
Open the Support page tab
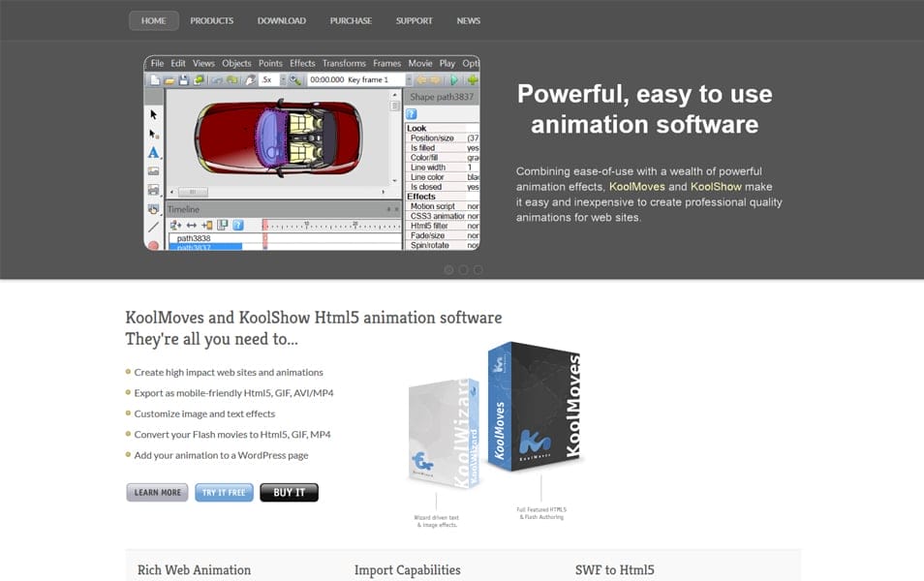[414, 20]
